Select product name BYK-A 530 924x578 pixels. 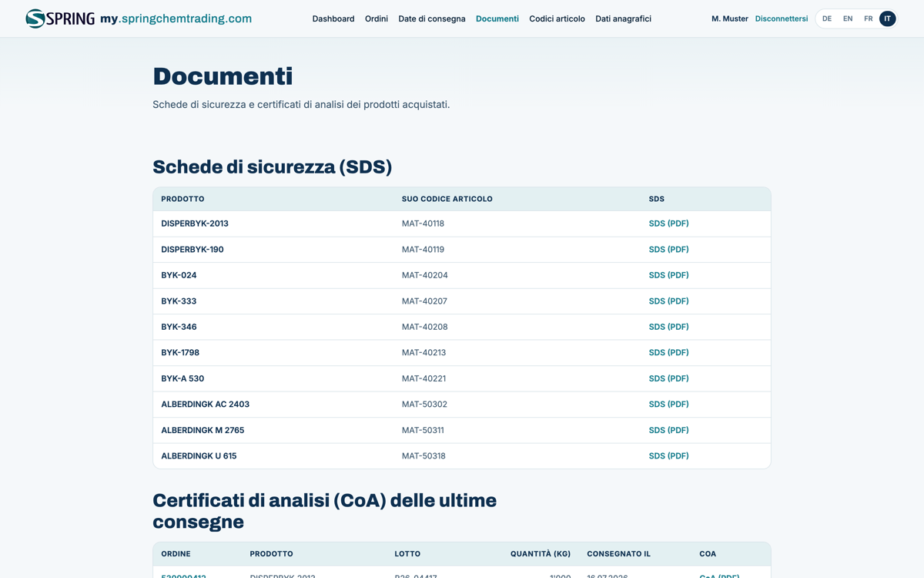pyautogui.click(x=182, y=378)
